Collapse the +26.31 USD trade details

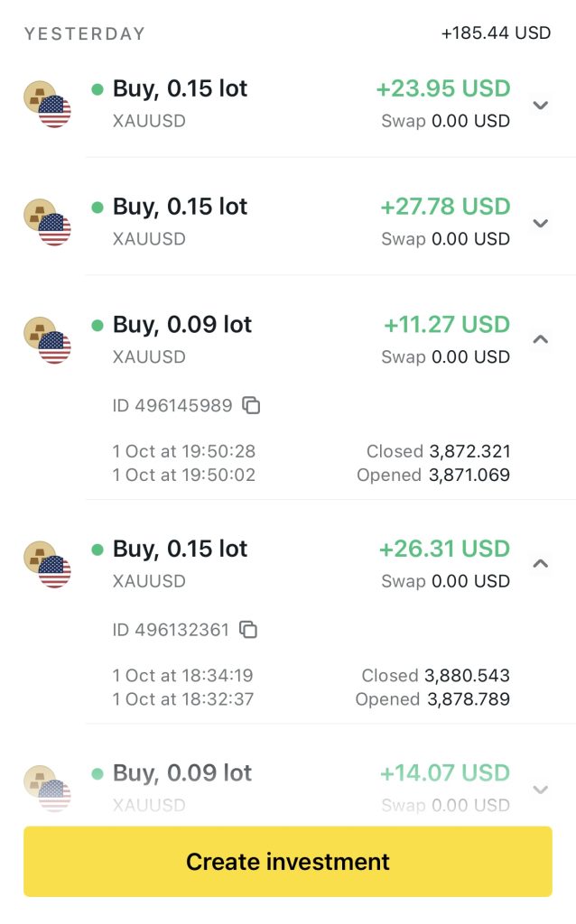(x=540, y=564)
